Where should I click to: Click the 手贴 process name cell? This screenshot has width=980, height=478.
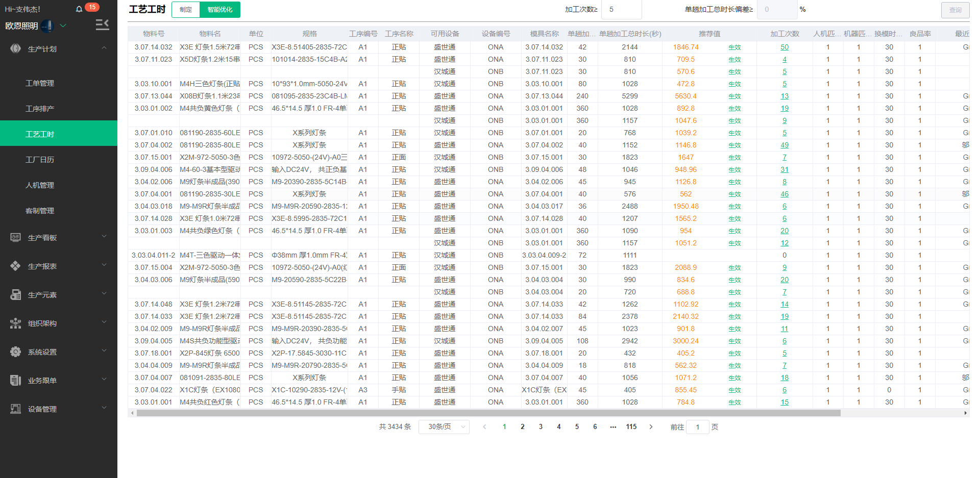[399, 390]
